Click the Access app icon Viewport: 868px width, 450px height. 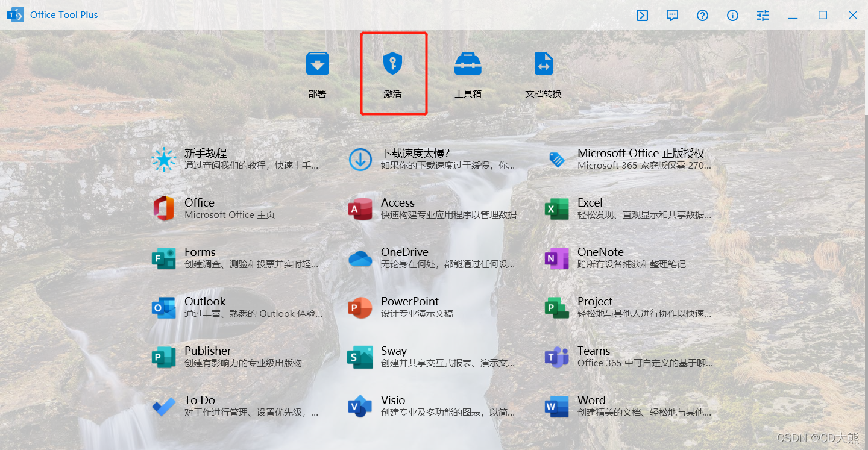pos(360,209)
